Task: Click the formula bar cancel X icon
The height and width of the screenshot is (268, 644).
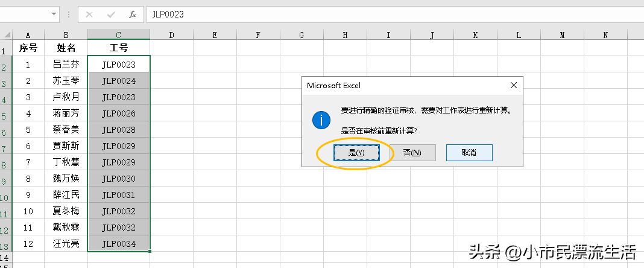Action: (x=89, y=14)
